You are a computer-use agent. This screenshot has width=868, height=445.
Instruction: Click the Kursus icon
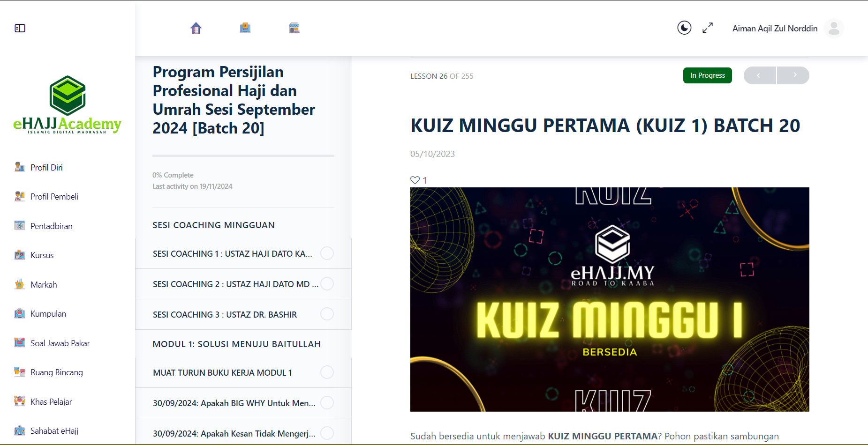[20, 255]
